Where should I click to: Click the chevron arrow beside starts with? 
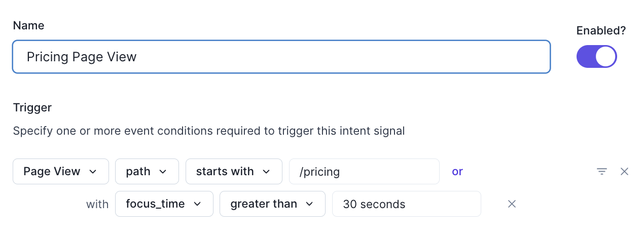266,172
